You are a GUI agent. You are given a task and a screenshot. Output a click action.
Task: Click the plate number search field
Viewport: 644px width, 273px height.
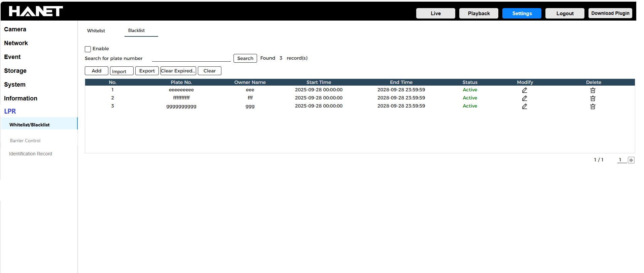tap(191, 58)
